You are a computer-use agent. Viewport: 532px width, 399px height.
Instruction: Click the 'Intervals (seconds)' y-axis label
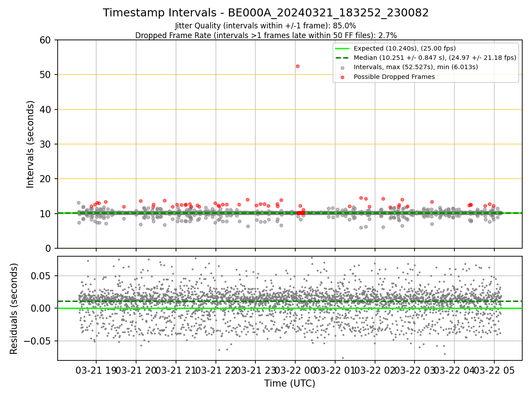[30, 144]
